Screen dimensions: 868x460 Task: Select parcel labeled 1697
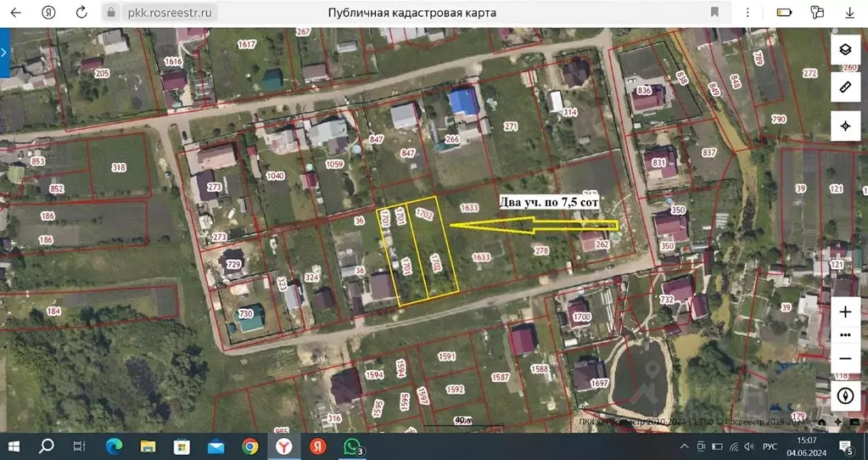pyautogui.click(x=600, y=383)
